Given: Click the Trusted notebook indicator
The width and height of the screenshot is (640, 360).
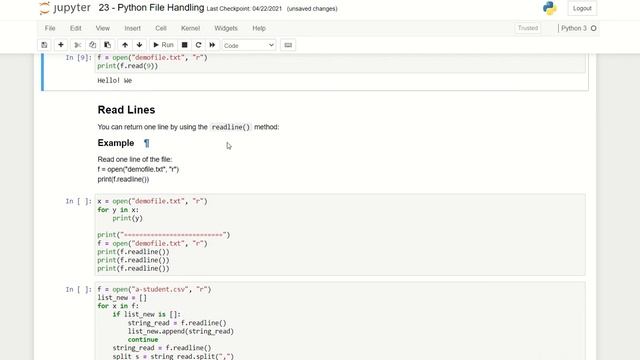Looking at the screenshot, I should tap(528, 28).
